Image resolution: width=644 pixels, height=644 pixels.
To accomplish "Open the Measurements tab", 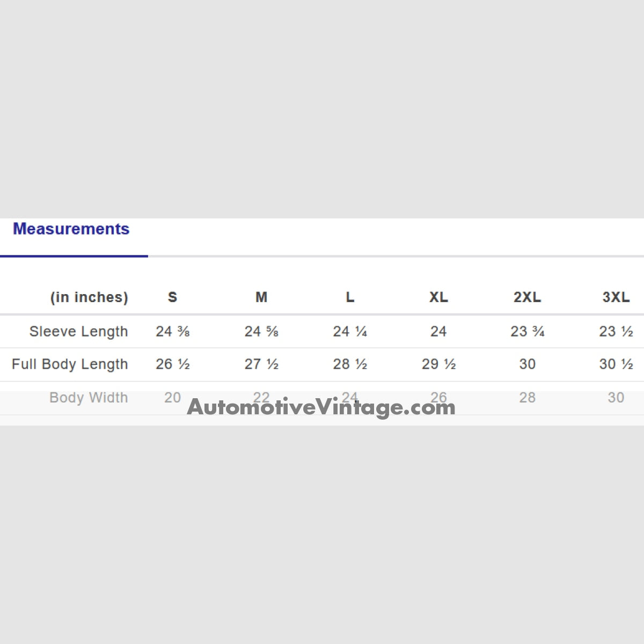I will 71,229.
